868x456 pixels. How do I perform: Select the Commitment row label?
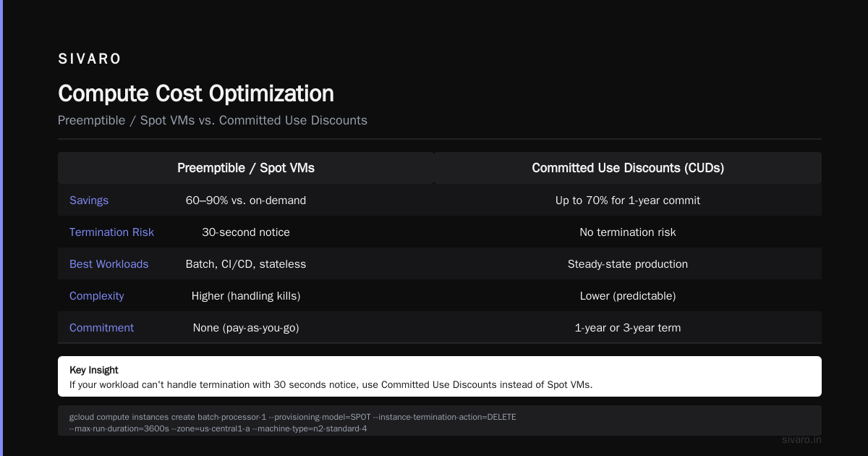(x=101, y=328)
